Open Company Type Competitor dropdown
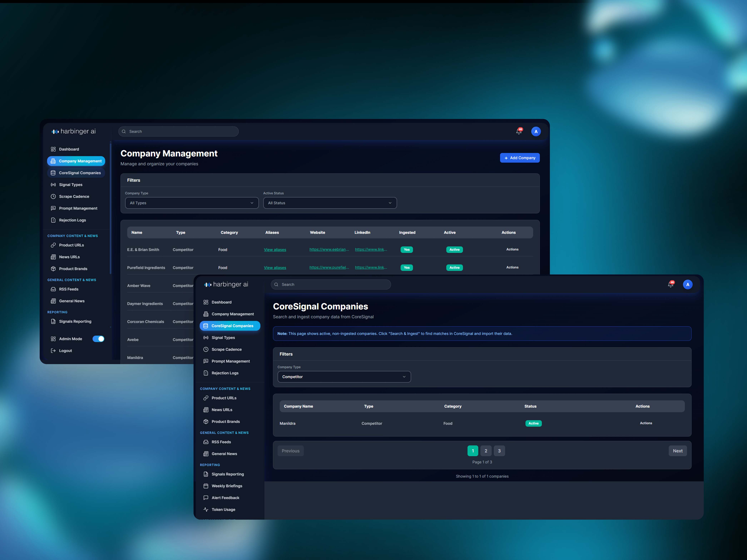 [344, 376]
